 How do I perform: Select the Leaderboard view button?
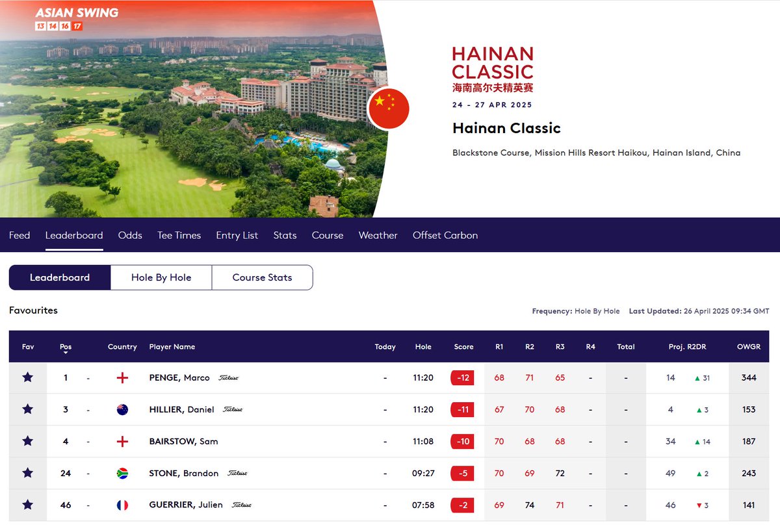tap(60, 277)
